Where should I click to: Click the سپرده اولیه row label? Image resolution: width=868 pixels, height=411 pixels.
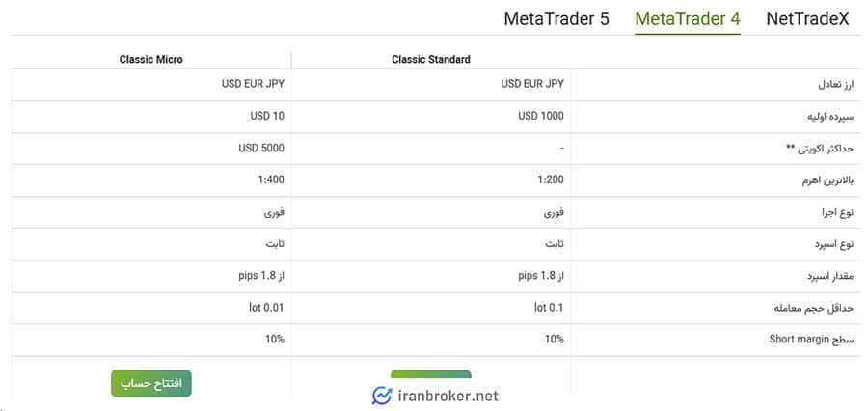[825, 117]
